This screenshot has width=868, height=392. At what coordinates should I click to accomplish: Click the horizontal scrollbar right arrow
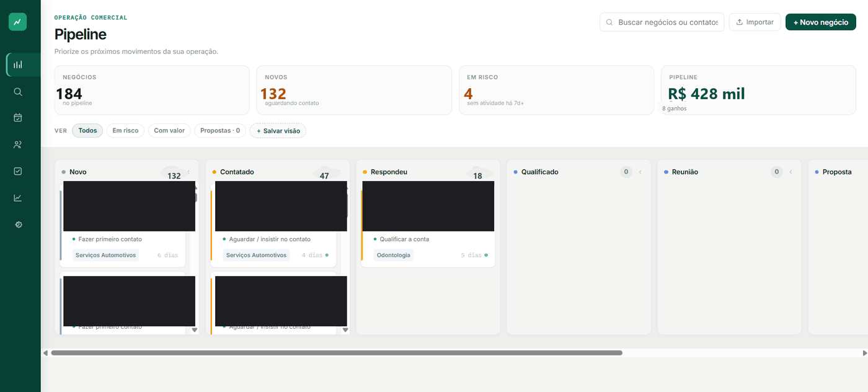[864, 353]
